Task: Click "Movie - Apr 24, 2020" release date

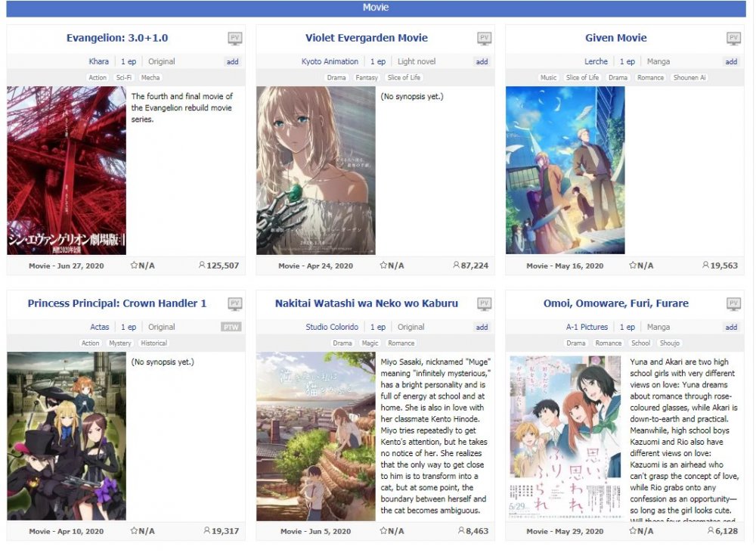Action: point(315,266)
